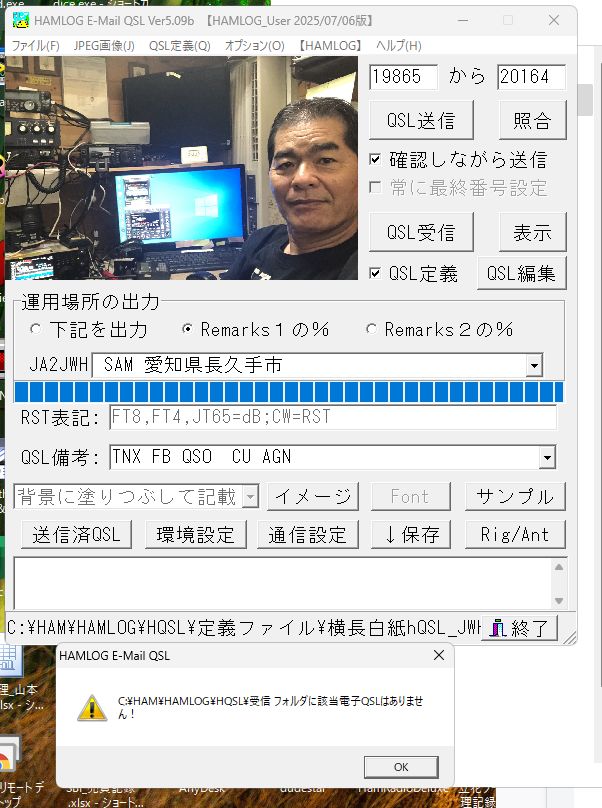Click the operator photo thumbnail
The height and width of the screenshot is (808, 602).
181,168
